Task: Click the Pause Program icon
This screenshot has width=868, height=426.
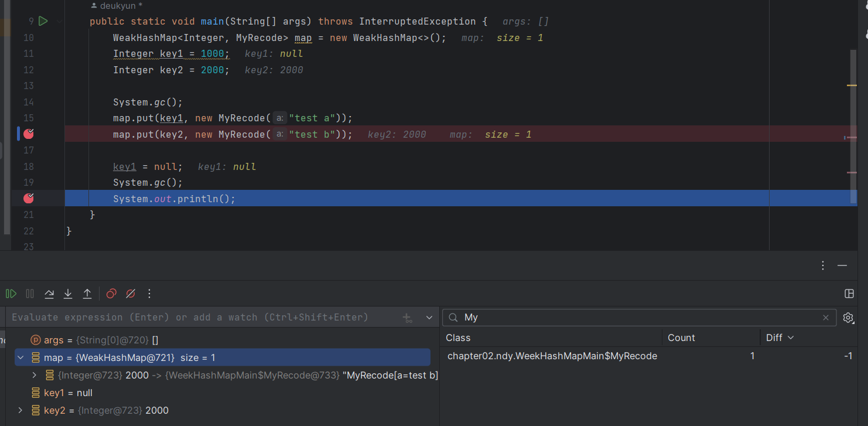Action: click(x=30, y=294)
